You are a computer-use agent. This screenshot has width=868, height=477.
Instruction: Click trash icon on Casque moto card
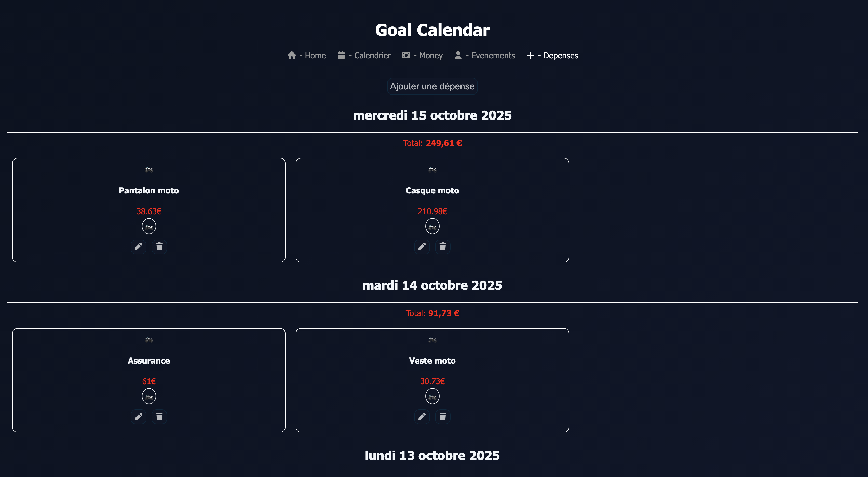(x=443, y=247)
